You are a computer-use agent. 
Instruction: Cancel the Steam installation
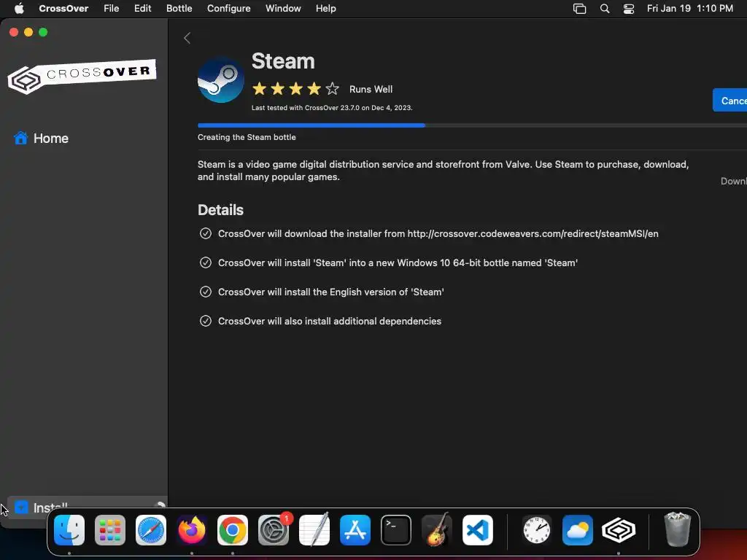point(729,101)
